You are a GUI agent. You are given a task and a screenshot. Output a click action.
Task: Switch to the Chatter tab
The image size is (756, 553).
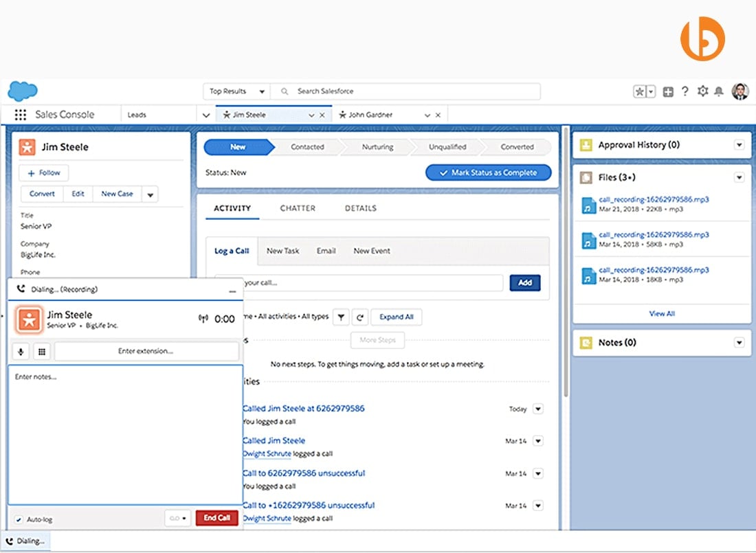point(298,208)
